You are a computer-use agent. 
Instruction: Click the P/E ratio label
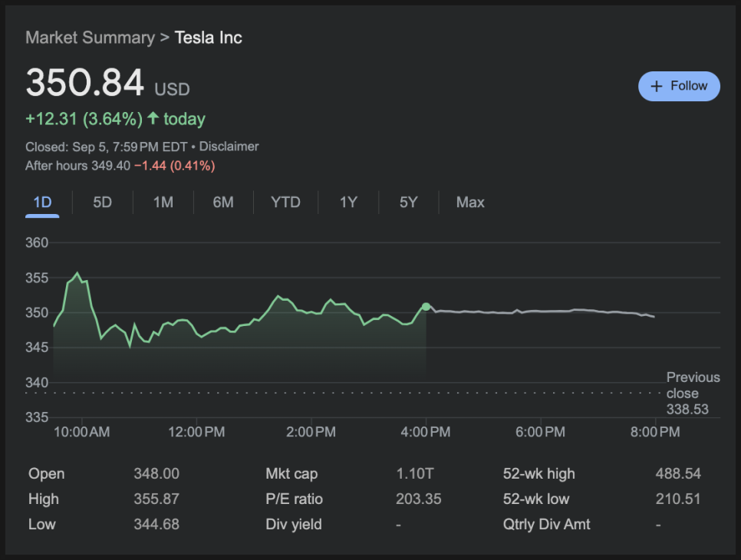pos(294,499)
